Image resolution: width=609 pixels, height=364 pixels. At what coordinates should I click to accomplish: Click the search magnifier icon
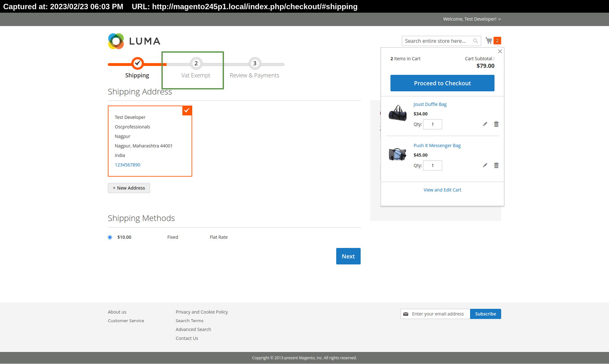tap(475, 41)
